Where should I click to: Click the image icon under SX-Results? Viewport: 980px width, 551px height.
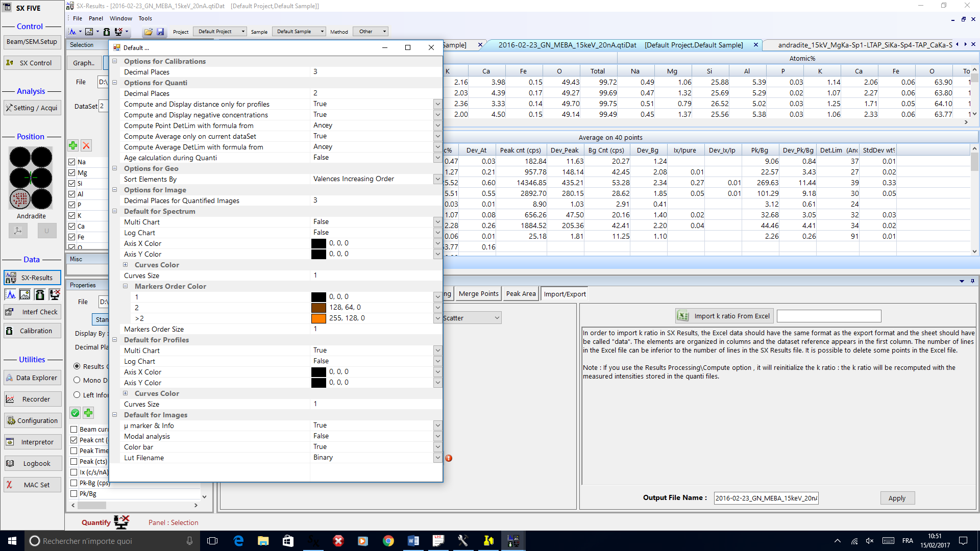click(x=24, y=294)
